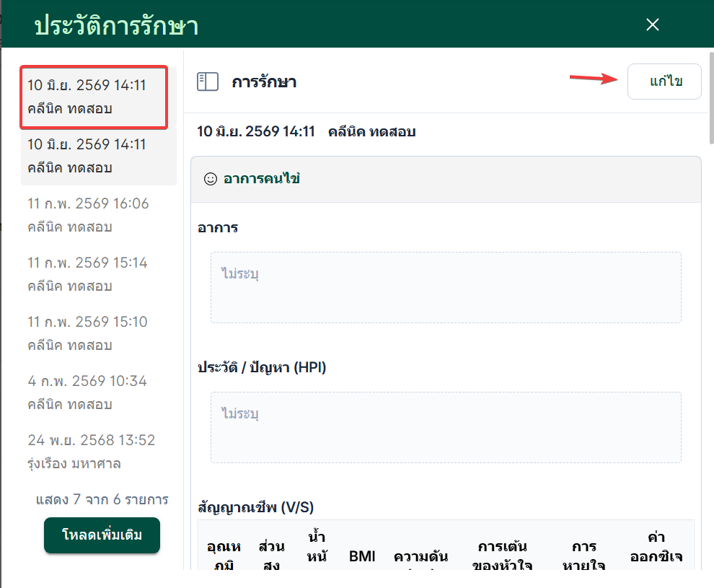
Task: Open the second 10 มิ.ย. 2569 14:11 entry
Action: point(99,157)
